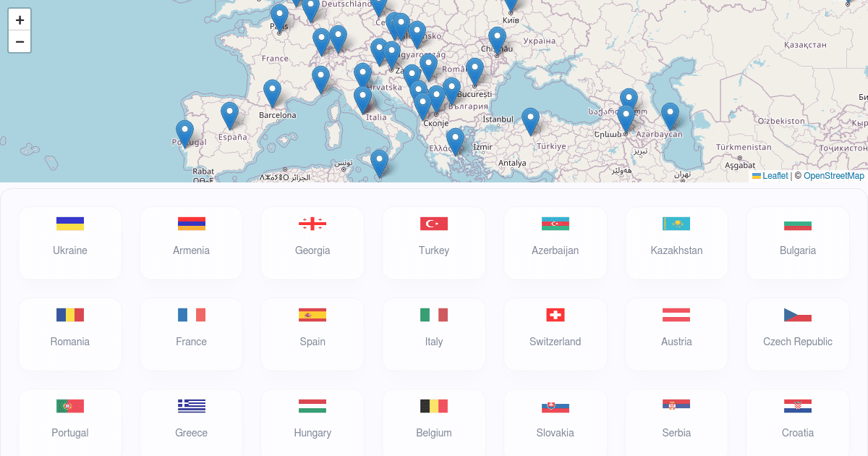Click the map pin at Bucharest

(475, 71)
